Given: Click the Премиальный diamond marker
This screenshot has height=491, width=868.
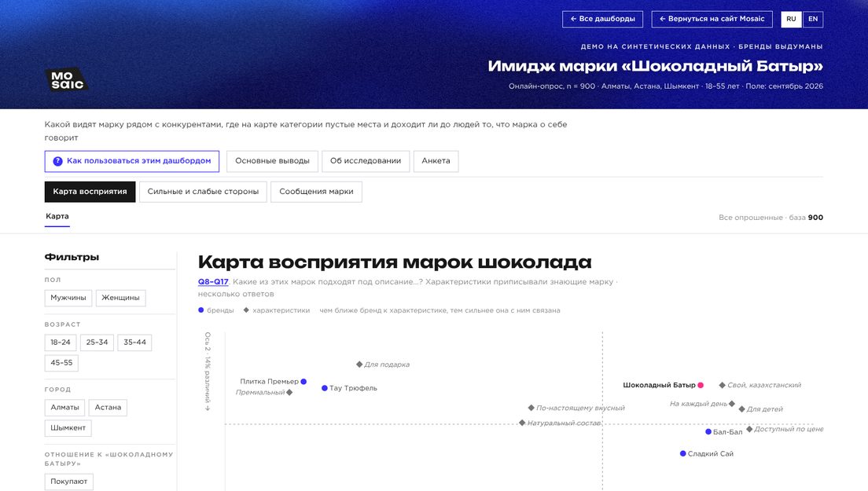Looking at the screenshot, I should click(289, 393).
